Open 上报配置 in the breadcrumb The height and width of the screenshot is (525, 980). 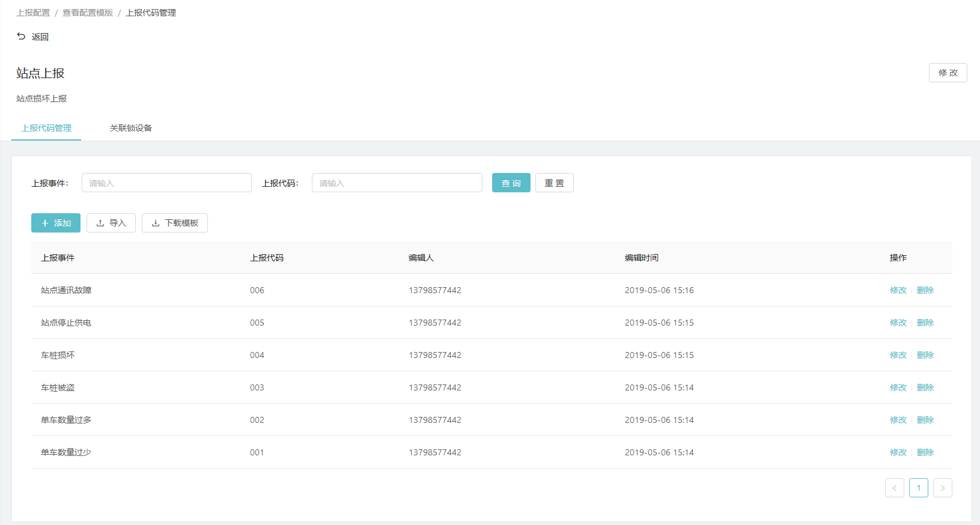(x=33, y=13)
